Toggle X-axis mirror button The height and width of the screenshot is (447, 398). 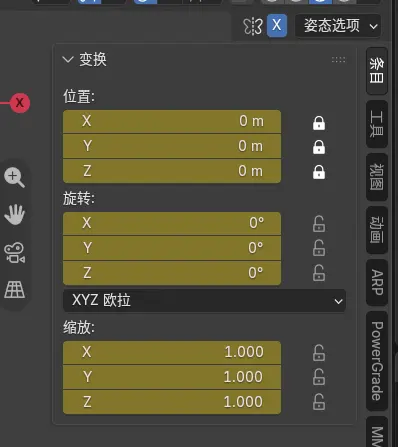coord(277,25)
